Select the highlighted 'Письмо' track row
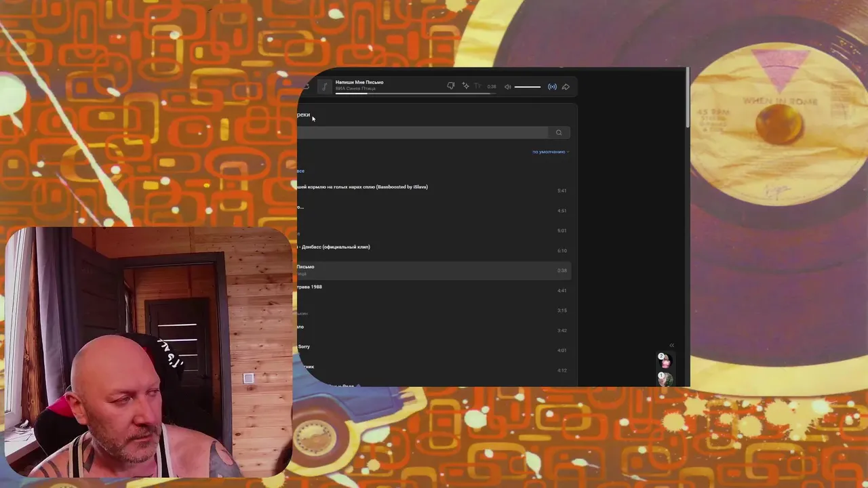 (434, 270)
